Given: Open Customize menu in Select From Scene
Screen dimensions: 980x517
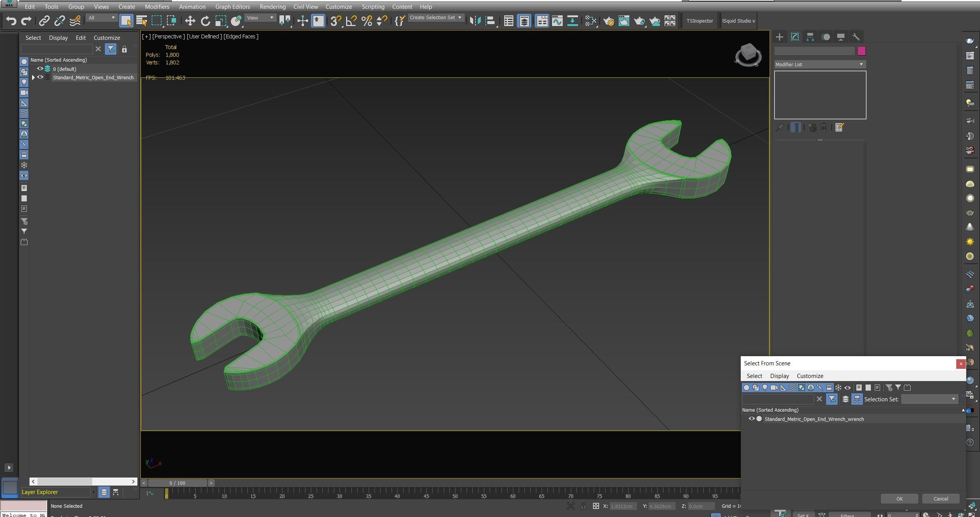Looking at the screenshot, I should click(810, 376).
